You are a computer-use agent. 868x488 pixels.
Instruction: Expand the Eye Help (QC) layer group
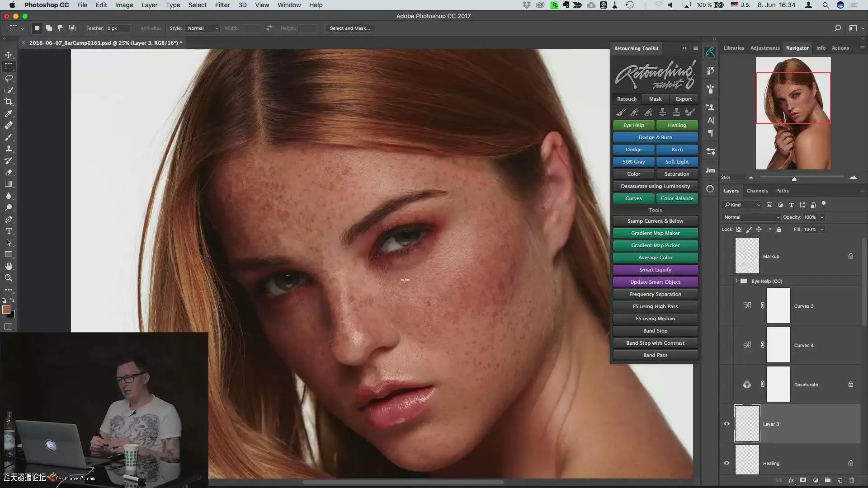(x=736, y=281)
